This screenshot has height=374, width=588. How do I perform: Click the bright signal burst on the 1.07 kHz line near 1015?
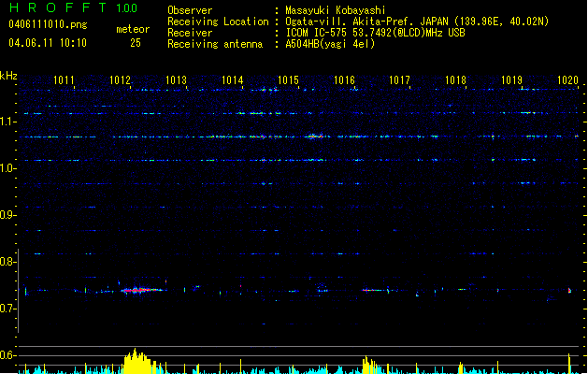(315, 137)
